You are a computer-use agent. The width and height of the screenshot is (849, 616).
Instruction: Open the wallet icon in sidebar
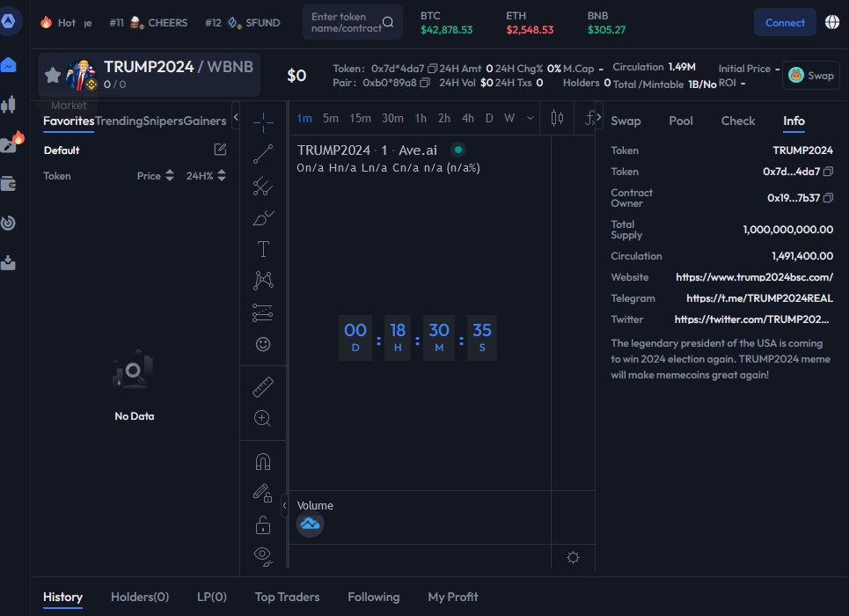pos(9,184)
